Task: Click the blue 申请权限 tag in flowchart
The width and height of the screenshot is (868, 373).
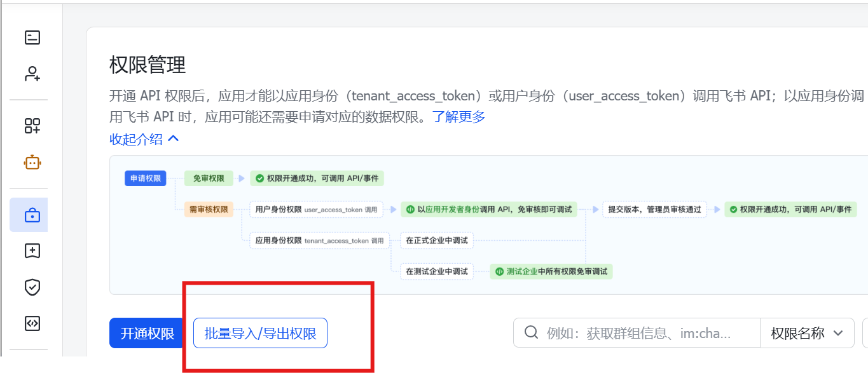Action: 146,179
